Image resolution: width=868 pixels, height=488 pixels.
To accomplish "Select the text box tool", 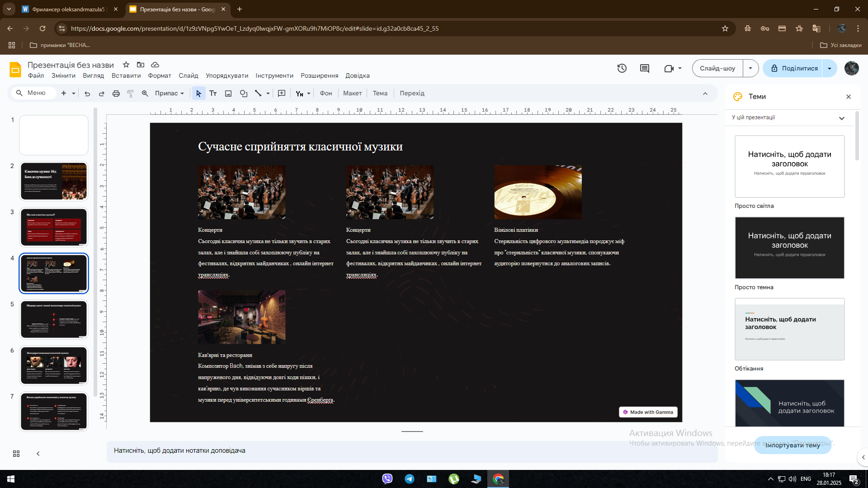I will click(x=213, y=94).
